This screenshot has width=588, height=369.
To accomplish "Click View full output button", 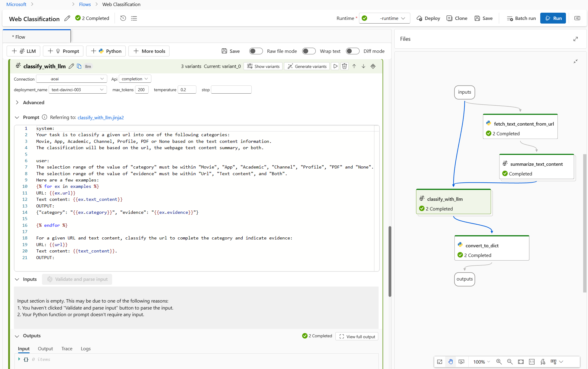I will coord(357,336).
